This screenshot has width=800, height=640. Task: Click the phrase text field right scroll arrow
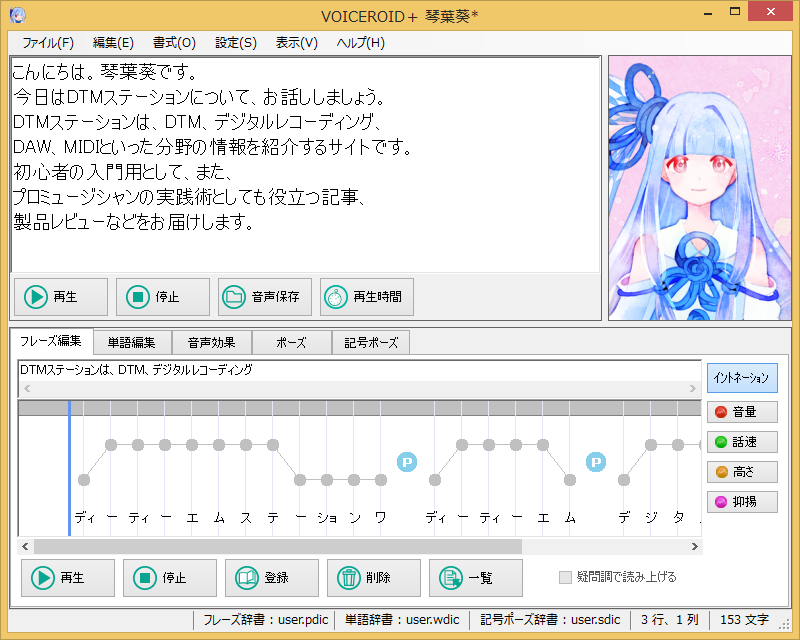click(692, 388)
